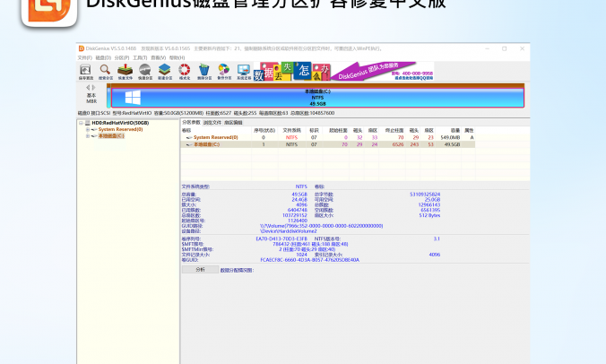Collapse the HD0:RedHatVirtIO tree node
This screenshot has width=606, height=364.
click(x=82, y=123)
